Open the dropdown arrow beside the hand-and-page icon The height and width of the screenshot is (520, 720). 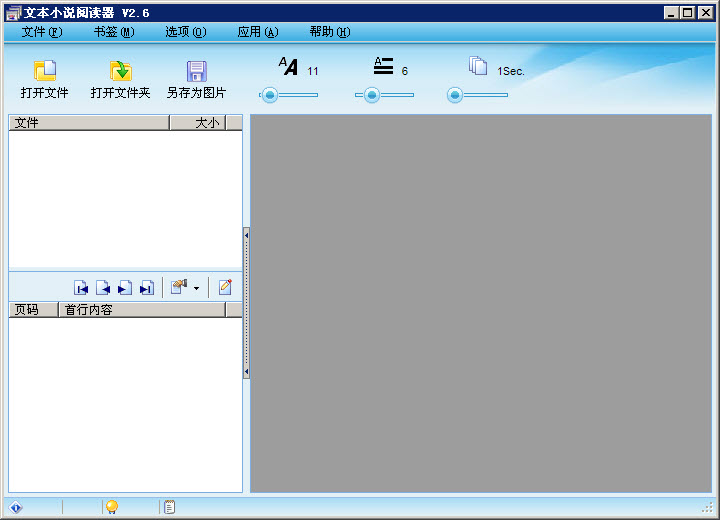click(x=196, y=288)
